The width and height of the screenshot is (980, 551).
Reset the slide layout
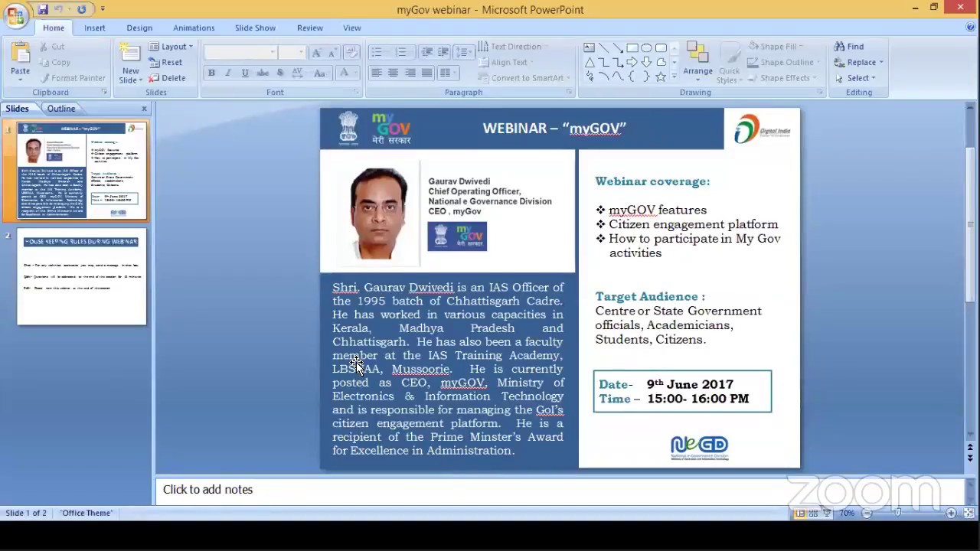[166, 63]
